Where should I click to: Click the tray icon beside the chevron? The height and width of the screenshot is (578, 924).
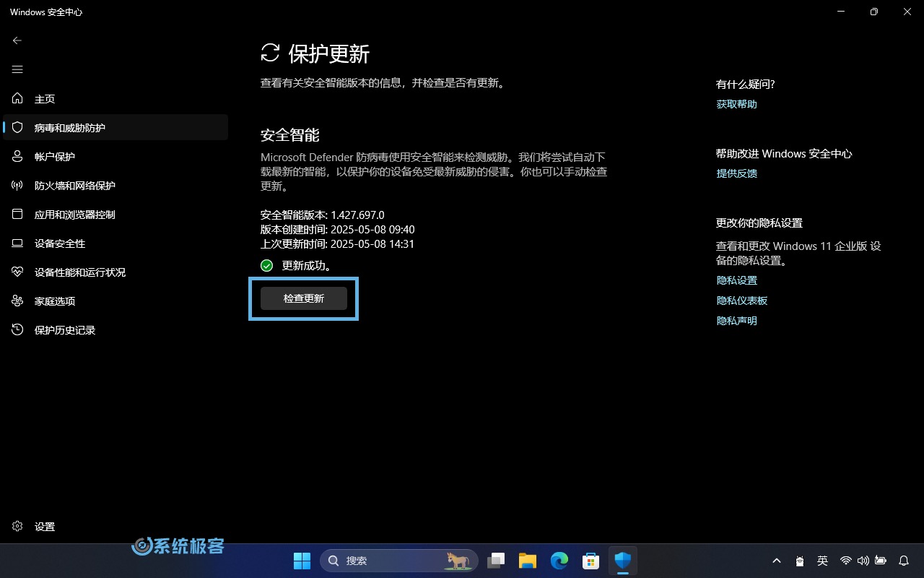point(800,561)
